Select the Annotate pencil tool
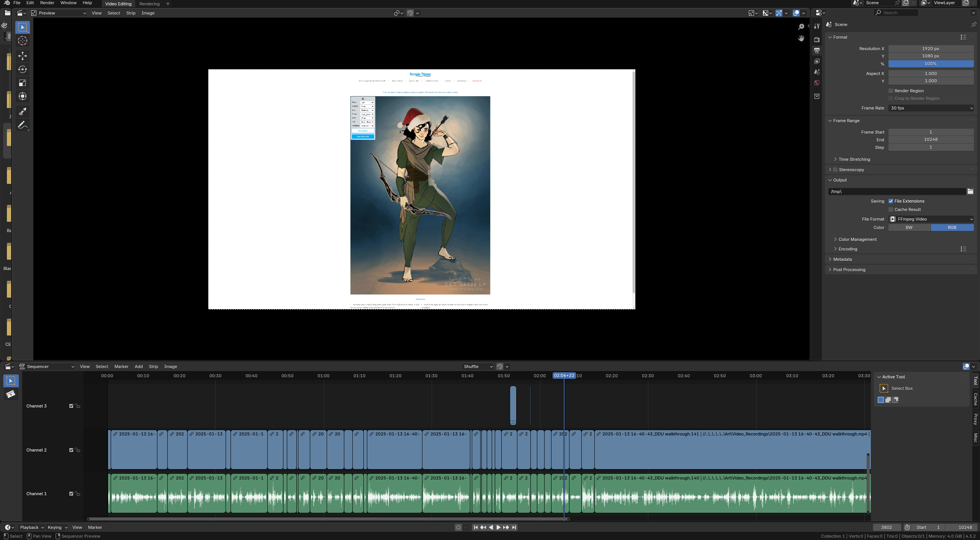Viewport: 980px width, 540px height. click(23, 125)
